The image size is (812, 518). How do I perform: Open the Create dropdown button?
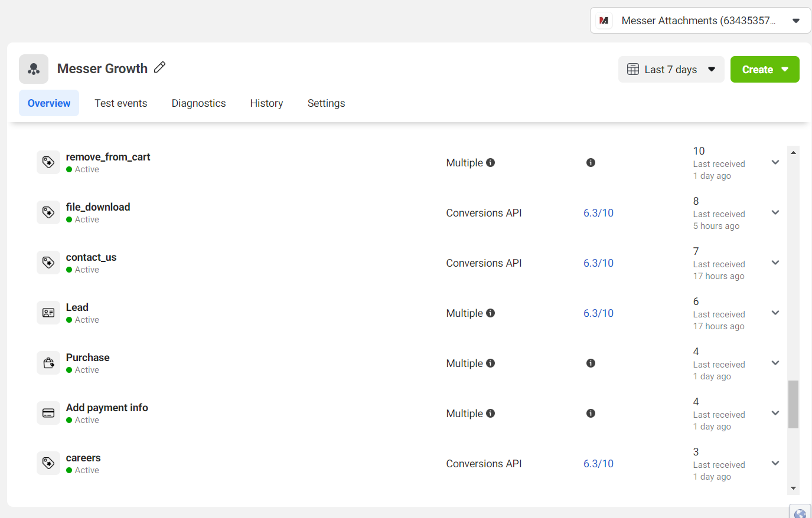point(764,70)
